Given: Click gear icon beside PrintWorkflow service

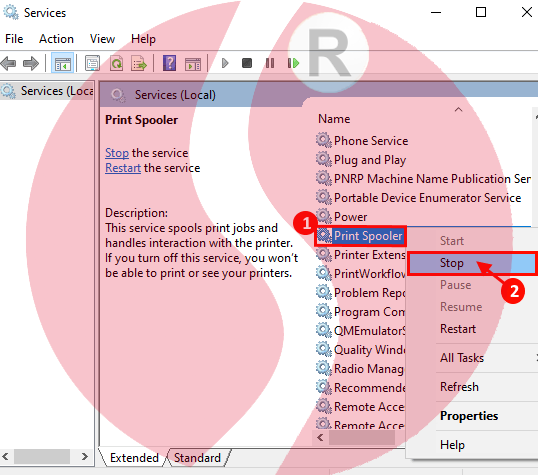Looking at the screenshot, I should (324, 274).
